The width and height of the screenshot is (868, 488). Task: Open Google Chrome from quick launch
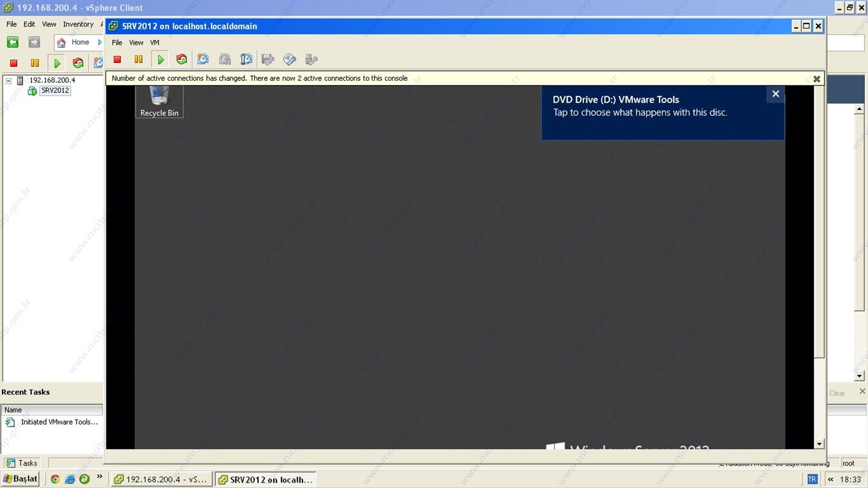click(55, 479)
